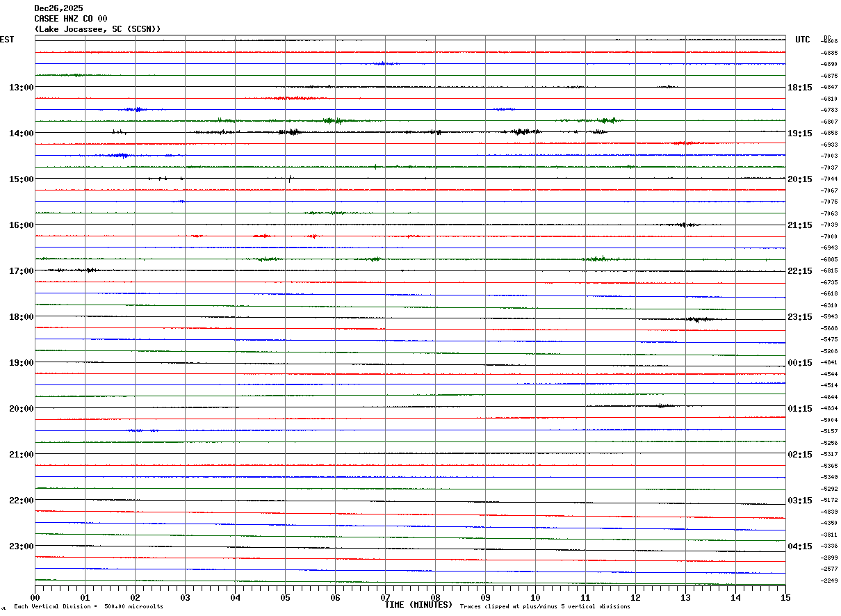
Task: Click the DC offset value -5475
Action: click(829, 340)
